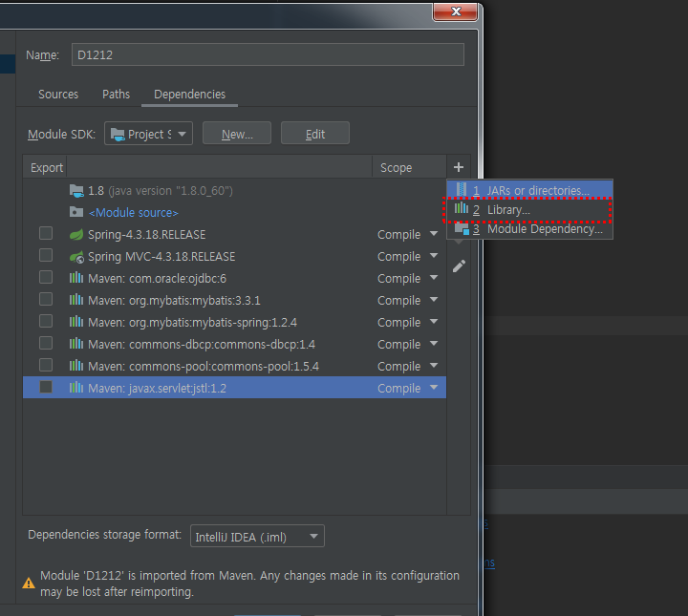Toggle export checkbox for Spring MVC-4.3.18.RELEASE
688x616 pixels.
pos(46,255)
